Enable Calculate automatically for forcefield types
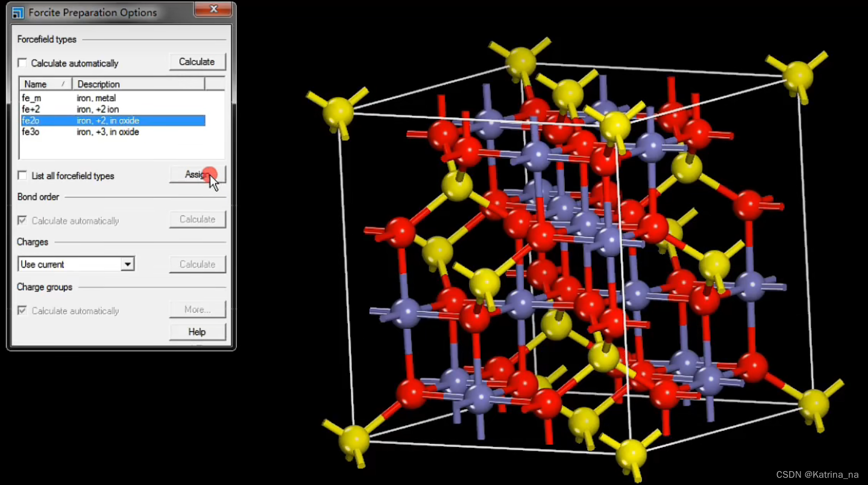The image size is (868, 485). tap(22, 63)
